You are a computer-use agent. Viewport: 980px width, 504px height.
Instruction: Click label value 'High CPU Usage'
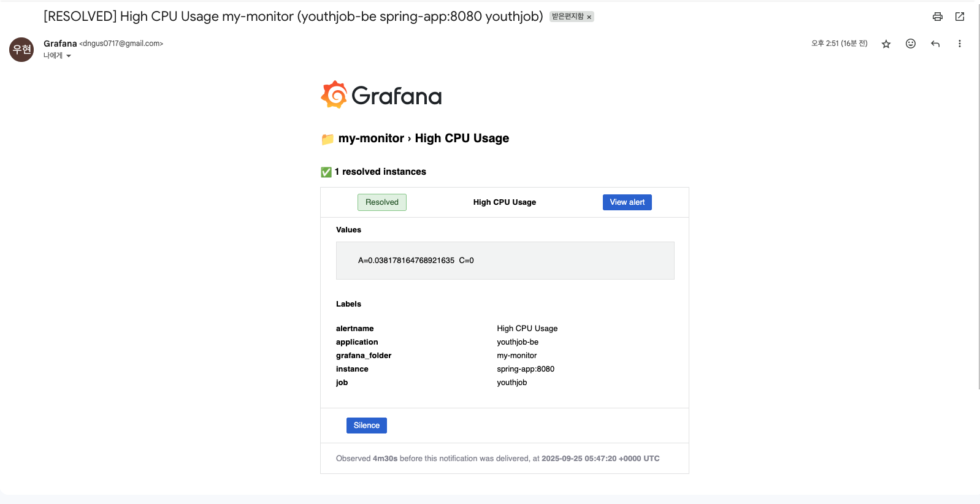coord(527,329)
